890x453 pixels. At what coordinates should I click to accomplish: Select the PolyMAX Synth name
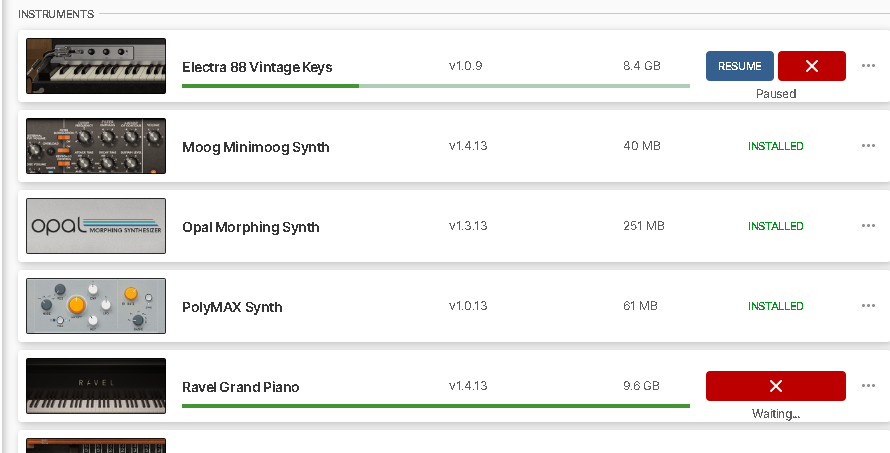(x=232, y=307)
